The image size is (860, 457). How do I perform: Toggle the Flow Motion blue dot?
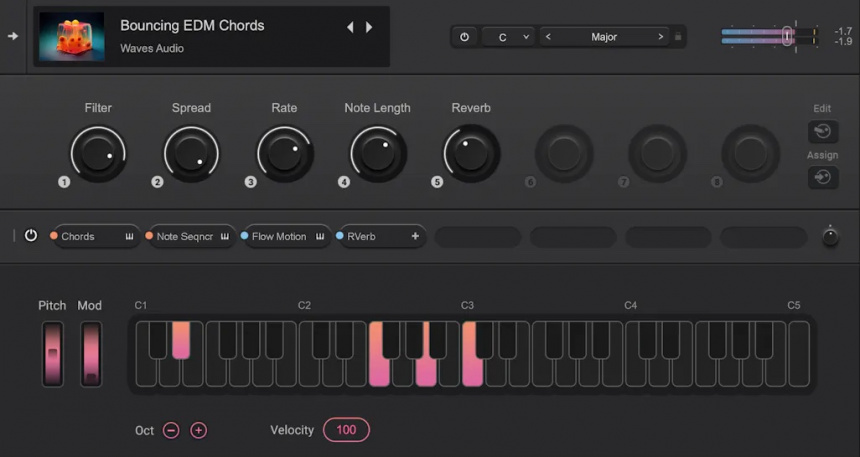point(245,236)
